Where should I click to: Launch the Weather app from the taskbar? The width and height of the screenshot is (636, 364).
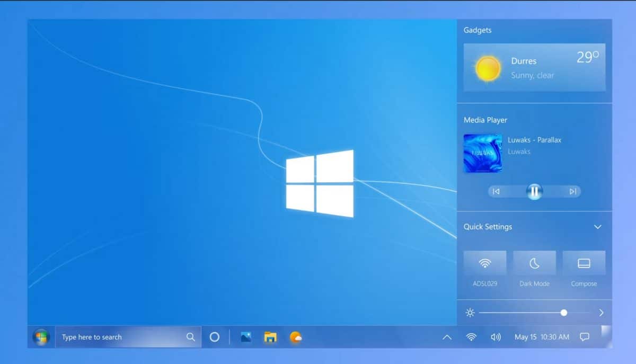point(296,337)
